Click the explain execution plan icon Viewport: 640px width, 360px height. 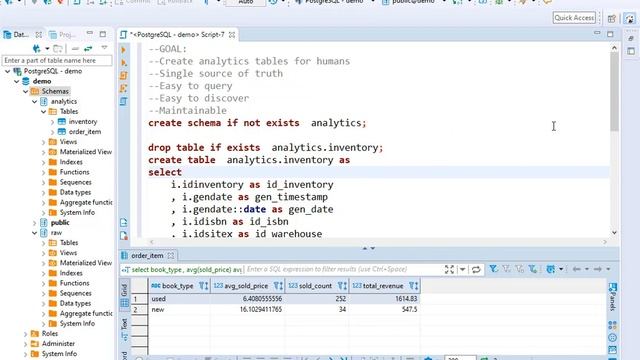[x=124, y=88]
